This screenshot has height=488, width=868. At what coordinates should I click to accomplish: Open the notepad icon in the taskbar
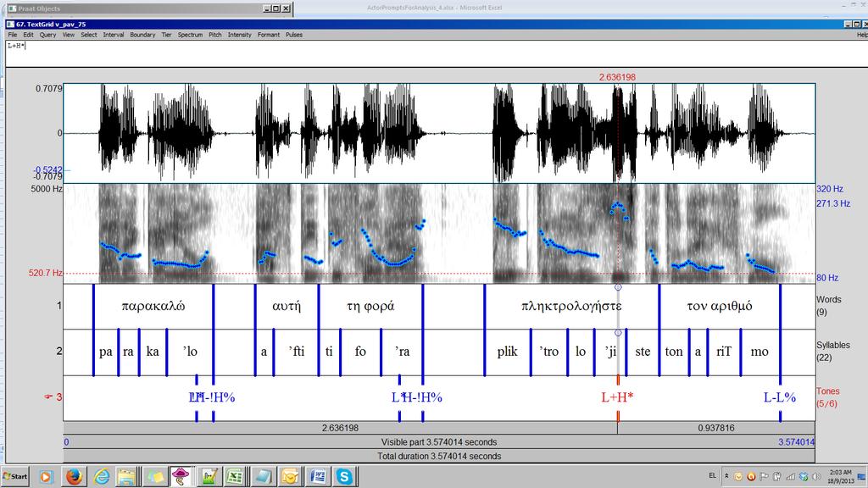point(263,476)
